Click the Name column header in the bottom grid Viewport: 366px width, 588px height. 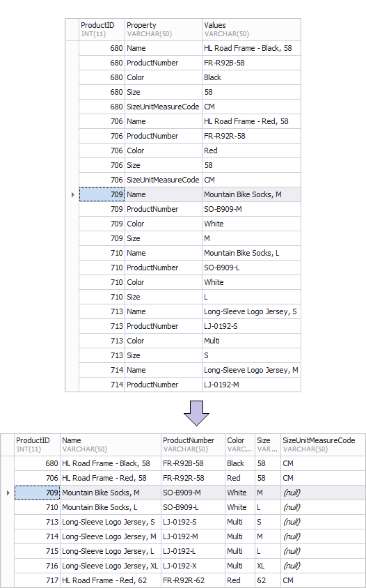pos(111,444)
